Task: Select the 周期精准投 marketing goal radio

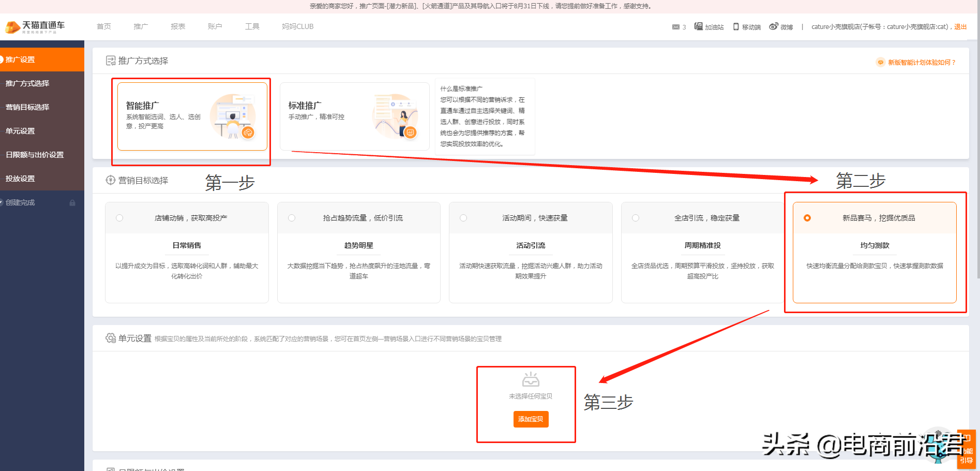Action: (x=635, y=218)
